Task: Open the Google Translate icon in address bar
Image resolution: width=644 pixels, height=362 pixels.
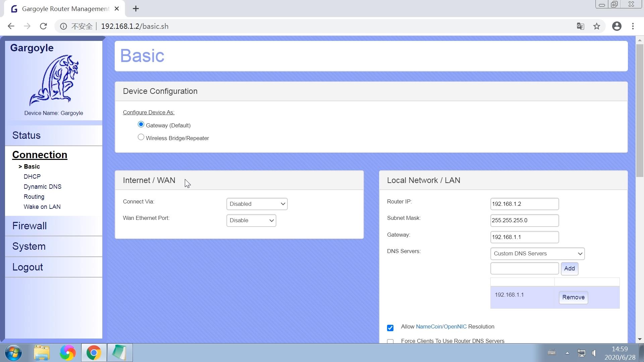Action: pos(580,26)
